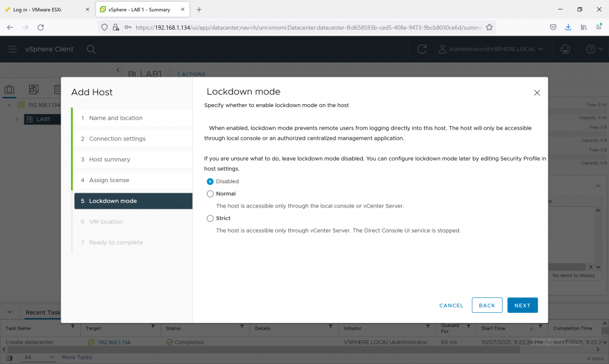Open the ACTIONS menu for LAB1
Viewport: 609px width, 364px height.
click(191, 74)
